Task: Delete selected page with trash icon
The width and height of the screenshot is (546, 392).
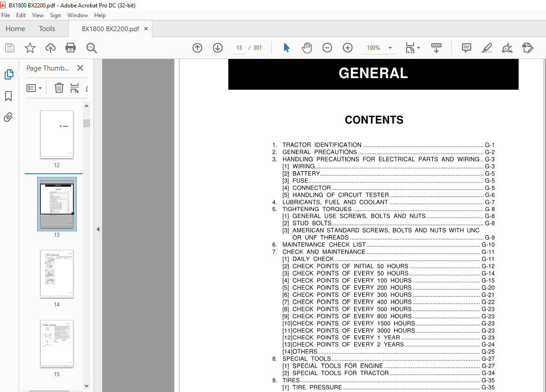Action: [x=59, y=88]
